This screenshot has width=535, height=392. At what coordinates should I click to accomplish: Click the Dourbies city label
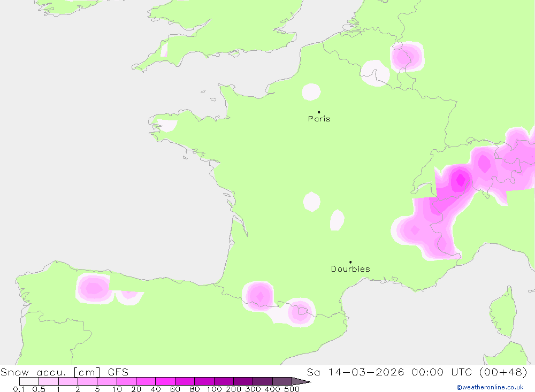350,269
